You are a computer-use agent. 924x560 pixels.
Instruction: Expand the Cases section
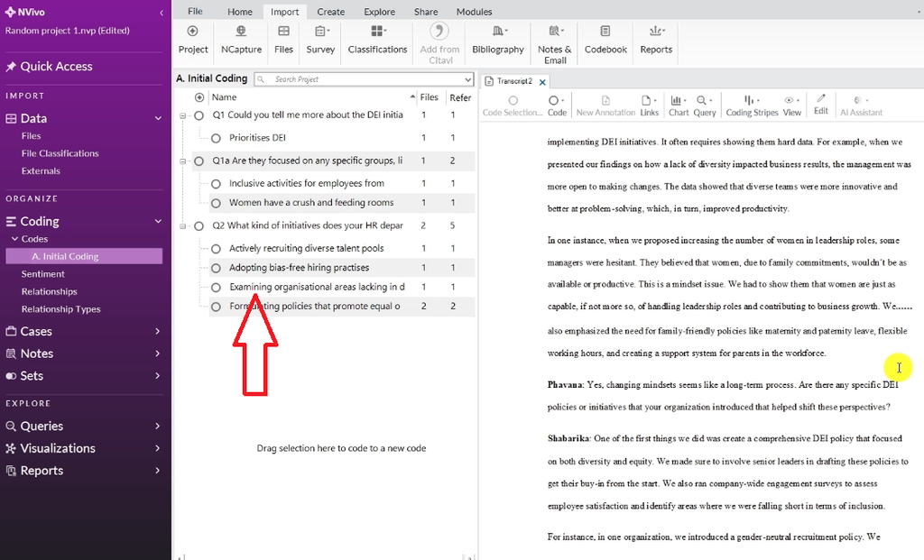157,332
